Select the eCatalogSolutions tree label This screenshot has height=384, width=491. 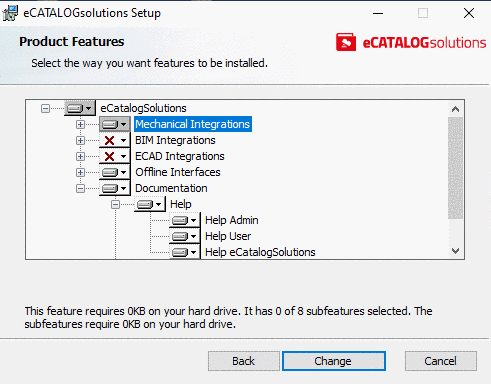143,108
